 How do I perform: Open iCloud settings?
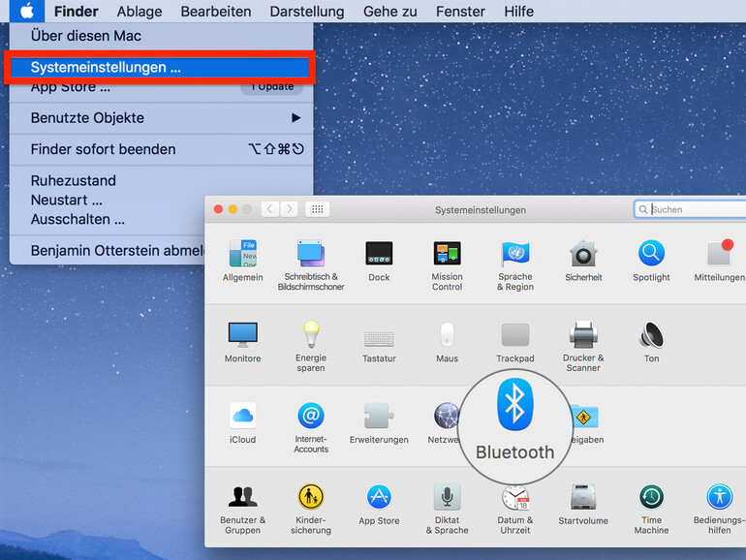pos(242,423)
